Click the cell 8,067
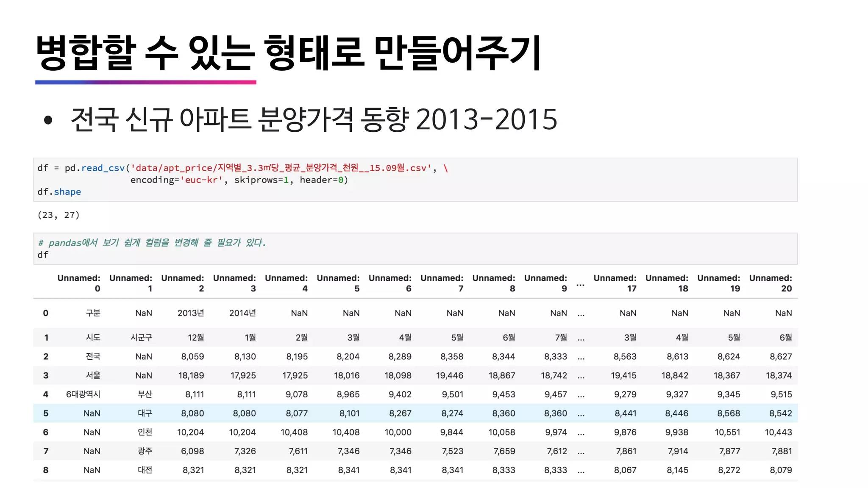Screen dimensions: 868x488 625,470
